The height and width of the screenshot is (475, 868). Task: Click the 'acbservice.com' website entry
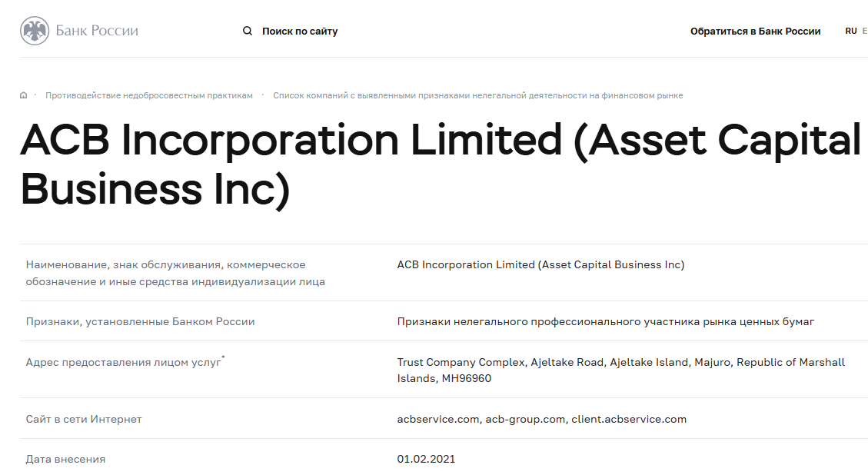[438, 419]
